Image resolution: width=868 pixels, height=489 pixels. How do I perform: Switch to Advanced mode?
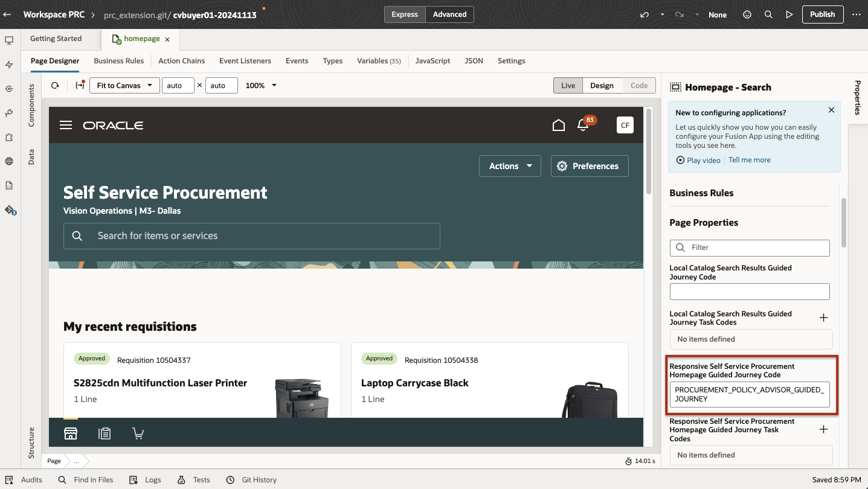[449, 14]
